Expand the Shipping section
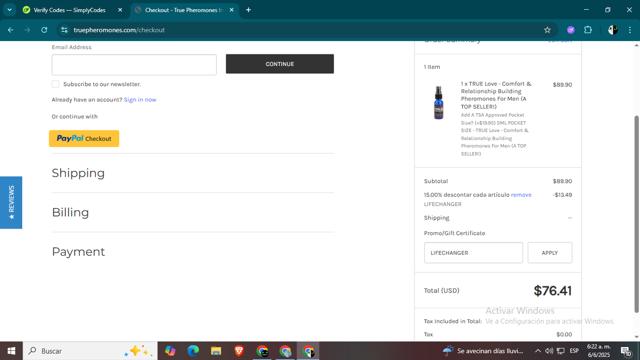This screenshot has height=360, width=640. click(78, 173)
